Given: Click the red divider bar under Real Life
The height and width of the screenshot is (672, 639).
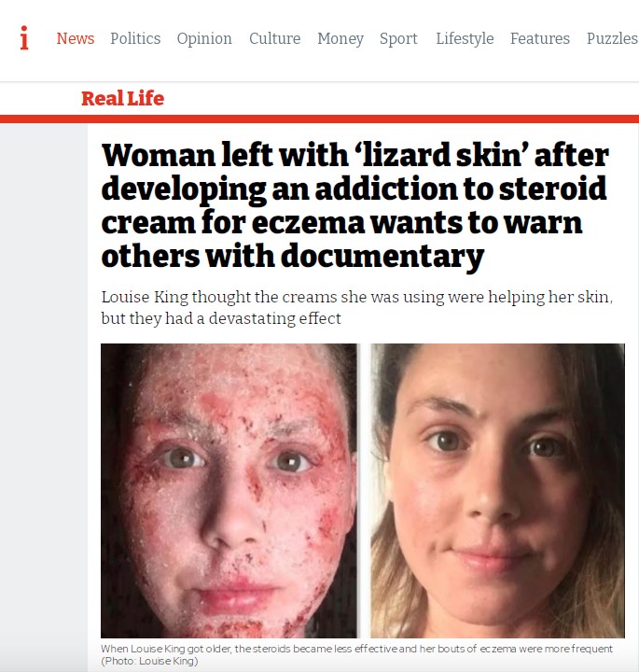Looking at the screenshot, I should (x=319, y=119).
